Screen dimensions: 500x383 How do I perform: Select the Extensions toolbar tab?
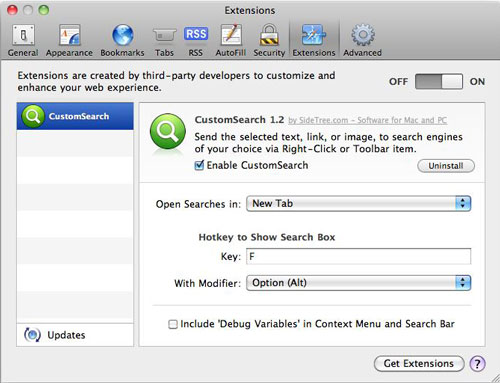pyautogui.click(x=314, y=40)
